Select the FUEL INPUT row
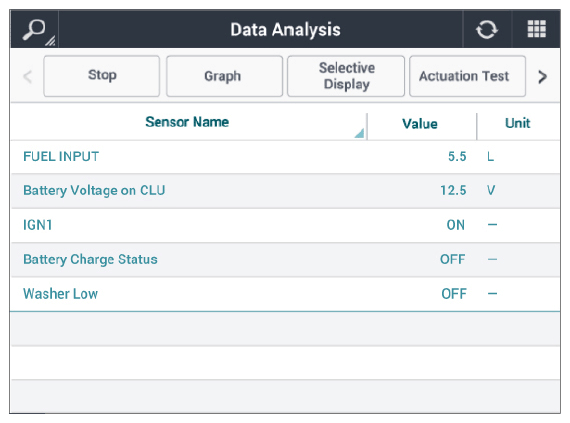570x423 pixels. click(285, 157)
